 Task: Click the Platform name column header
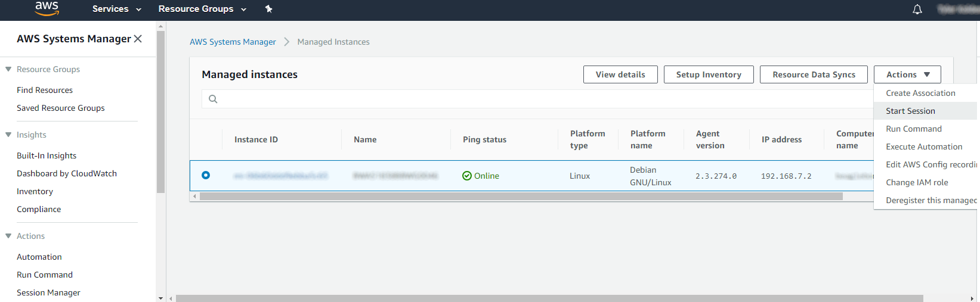[648, 139]
